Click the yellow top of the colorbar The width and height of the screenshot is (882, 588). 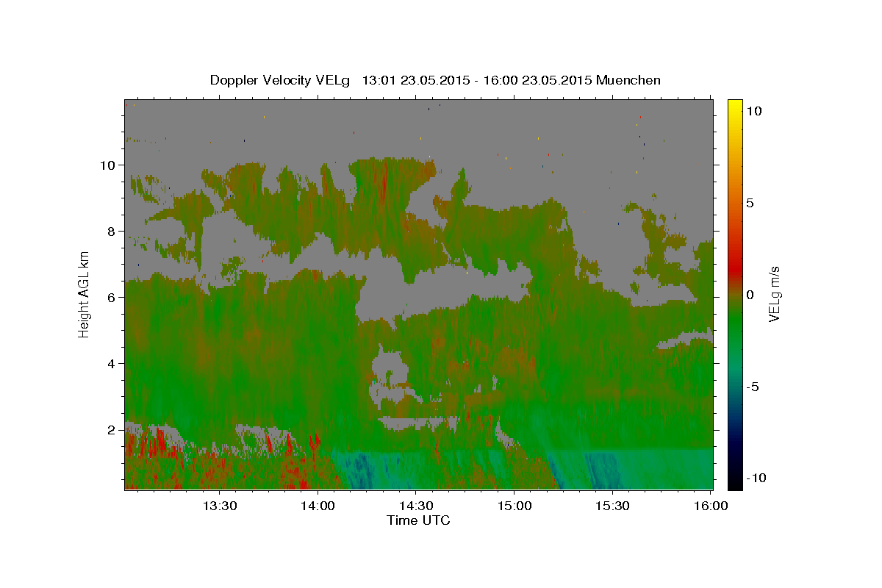click(x=735, y=104)
